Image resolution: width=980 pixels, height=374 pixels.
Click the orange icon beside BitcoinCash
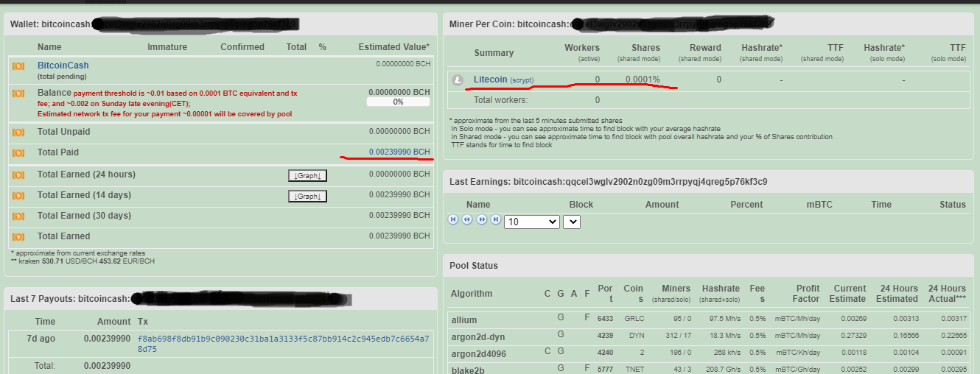pyautogui.click(x=18, y=66)
